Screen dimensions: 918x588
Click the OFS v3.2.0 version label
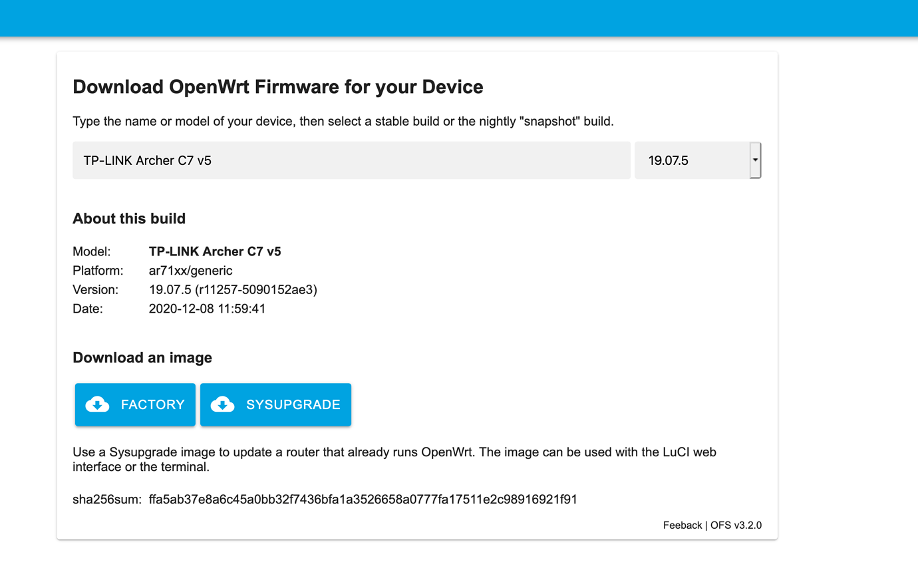pos(736,525)
